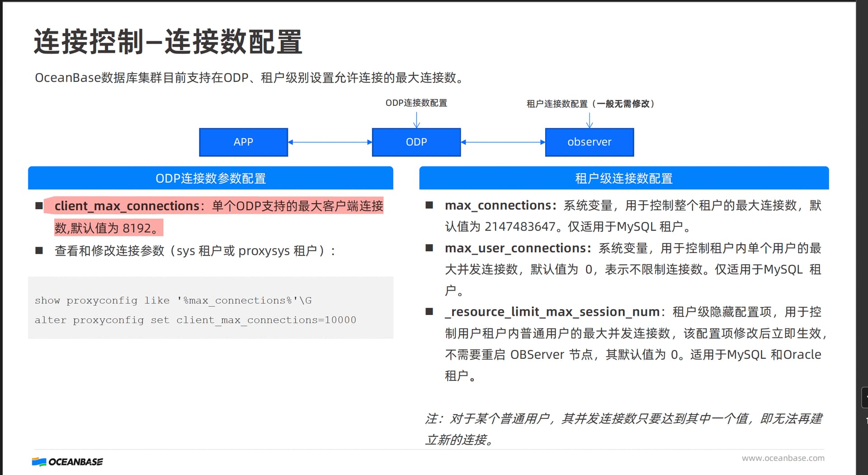Click the subtitle line starting with OceanBase数据库集群
868x475 pixels.
pyautogui.click(x=250, y=78)
